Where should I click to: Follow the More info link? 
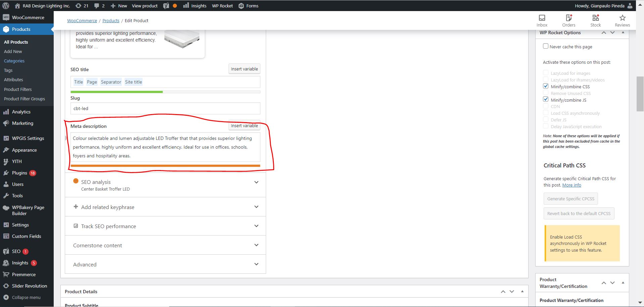coord(572,185)
